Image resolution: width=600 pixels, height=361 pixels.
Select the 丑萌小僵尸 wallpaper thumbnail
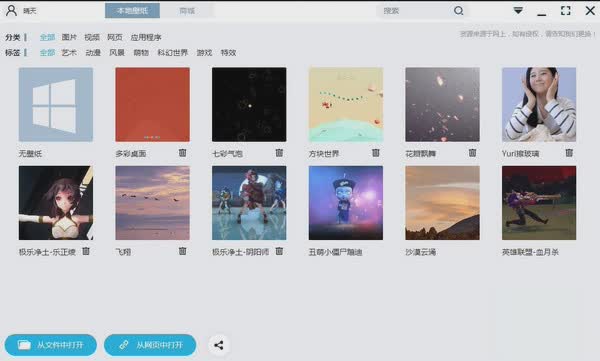[346, 203]
